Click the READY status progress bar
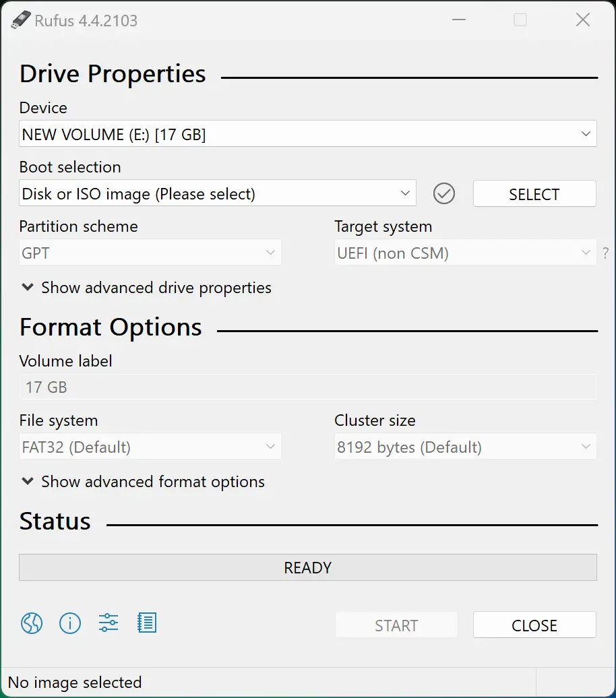This screenshot has height=698, width=616. (307, 567)
